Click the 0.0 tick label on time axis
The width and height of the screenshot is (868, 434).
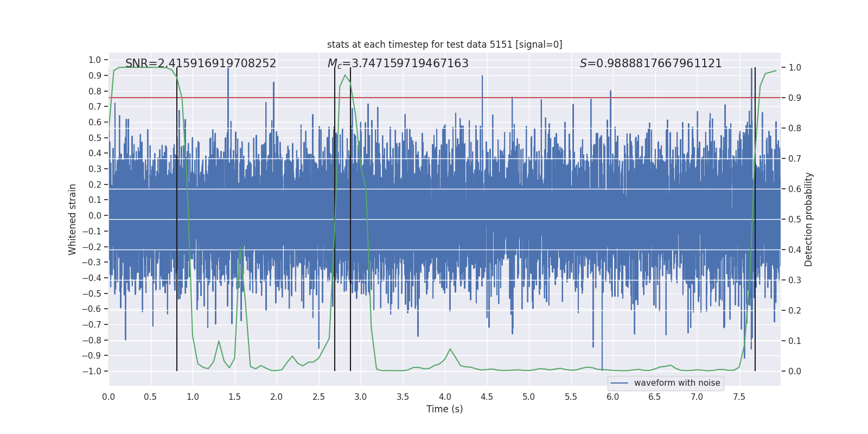click(x=108, y=397)
